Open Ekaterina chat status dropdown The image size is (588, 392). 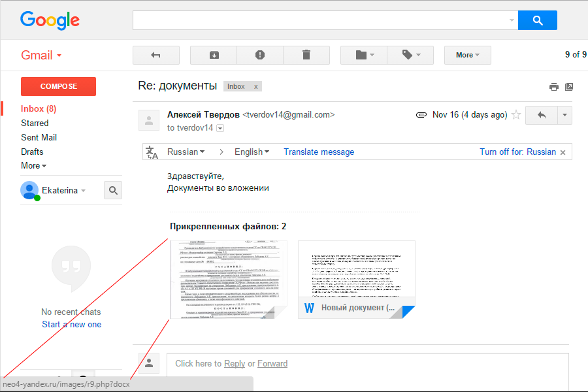coord(83,191)
